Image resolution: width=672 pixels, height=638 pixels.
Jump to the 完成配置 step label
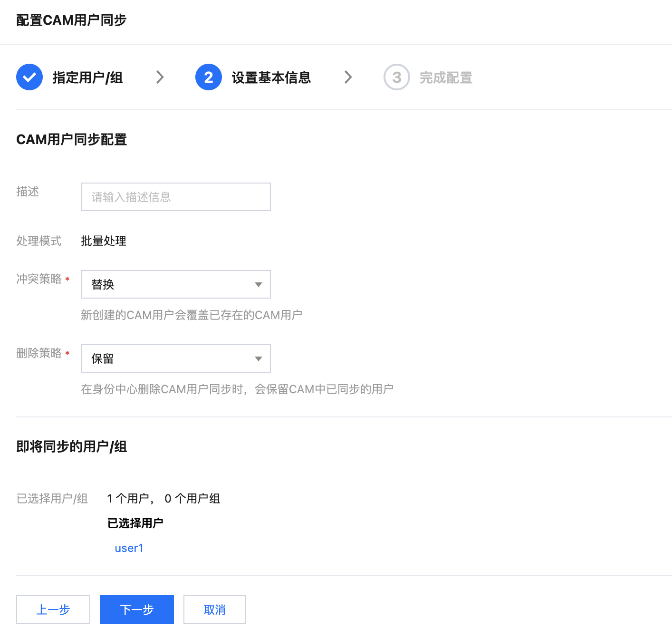point(445,77)
